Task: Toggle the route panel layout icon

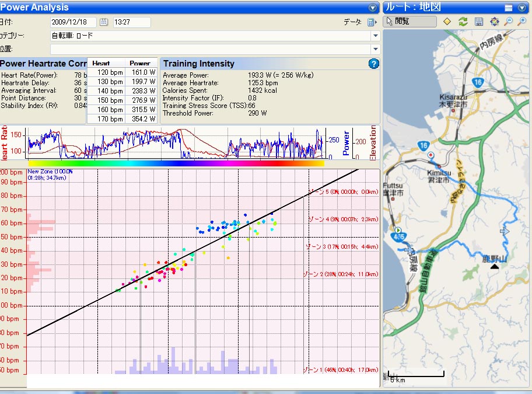Action: click(509, 8)
